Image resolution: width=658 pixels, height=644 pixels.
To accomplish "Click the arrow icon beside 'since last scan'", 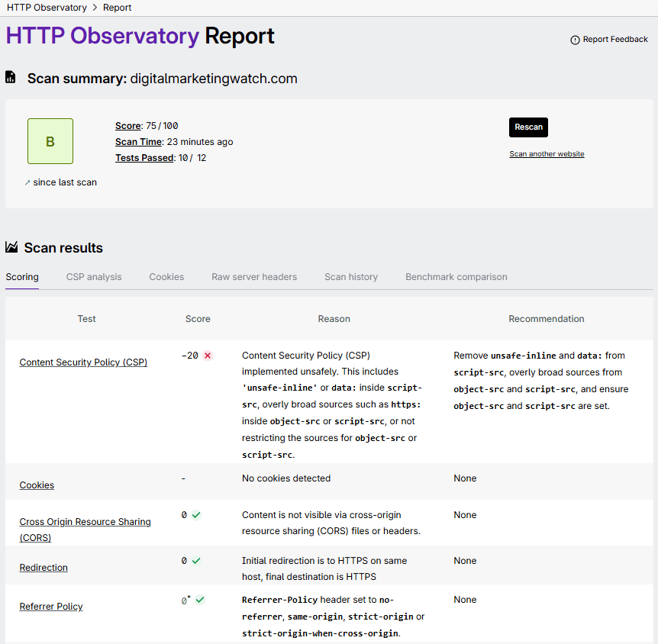I will [x=27, y=182].
